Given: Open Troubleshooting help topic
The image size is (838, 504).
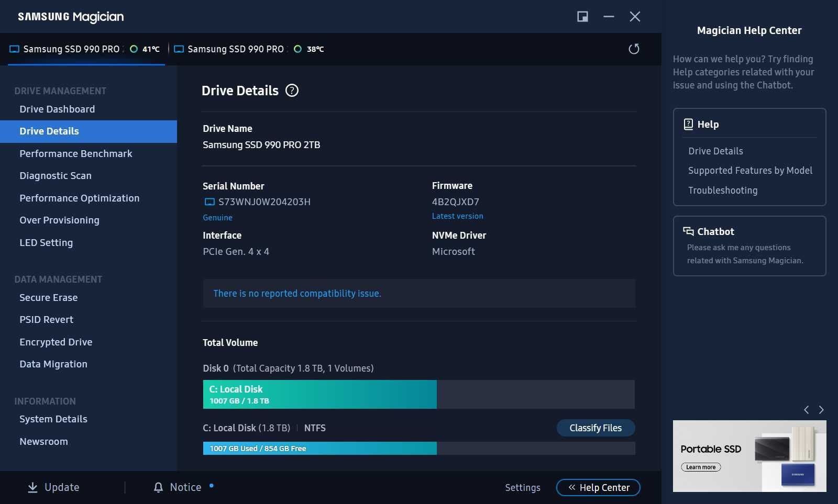Looking at the screenshot, I should (723, 191).
